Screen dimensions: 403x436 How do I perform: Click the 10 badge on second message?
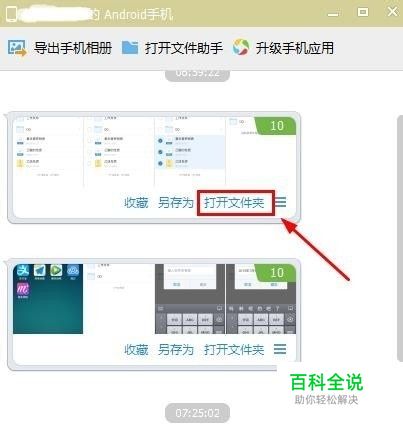click(x=276, y=273)
